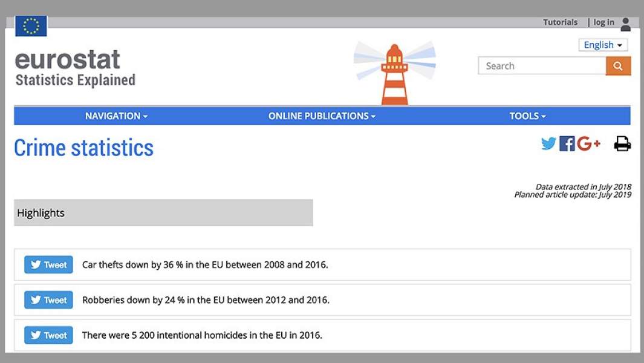The height and width of the screenshot is (363, 644).
Task: Tweet the car thefts highlight
Action: [48, 264]
